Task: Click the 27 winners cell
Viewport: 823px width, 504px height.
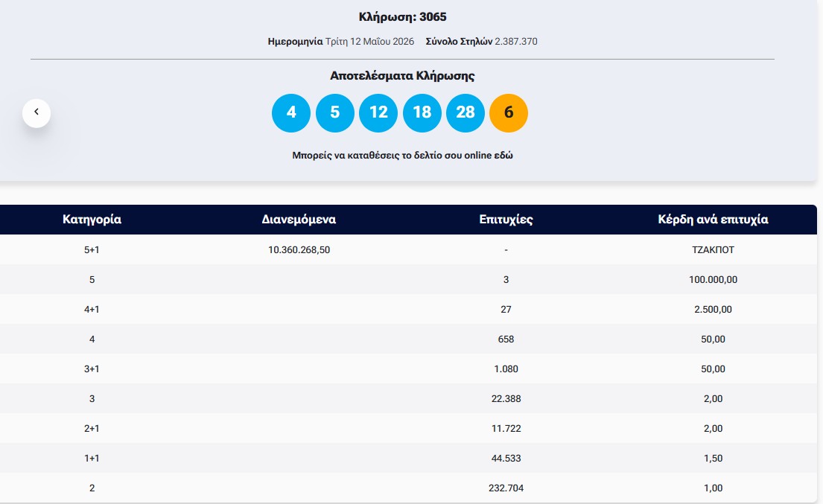Action: click(x=506, y=310)
